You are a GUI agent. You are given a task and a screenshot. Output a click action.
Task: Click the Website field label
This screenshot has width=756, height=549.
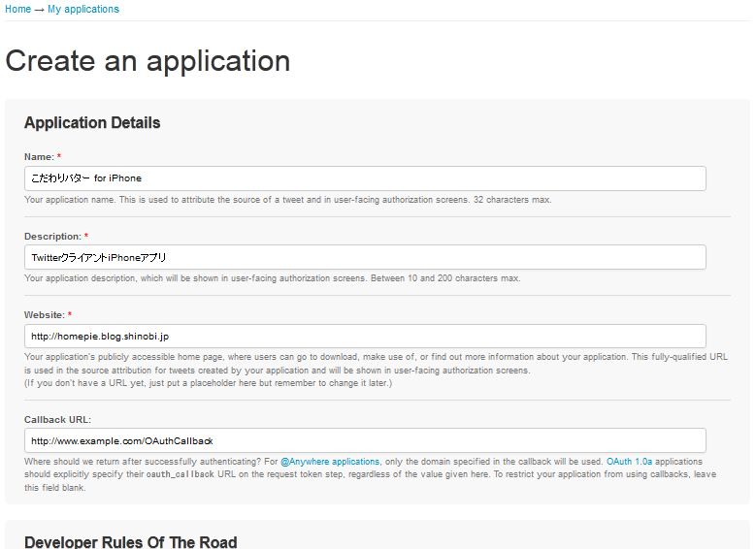pyautogui.click(x=45, y=314)
